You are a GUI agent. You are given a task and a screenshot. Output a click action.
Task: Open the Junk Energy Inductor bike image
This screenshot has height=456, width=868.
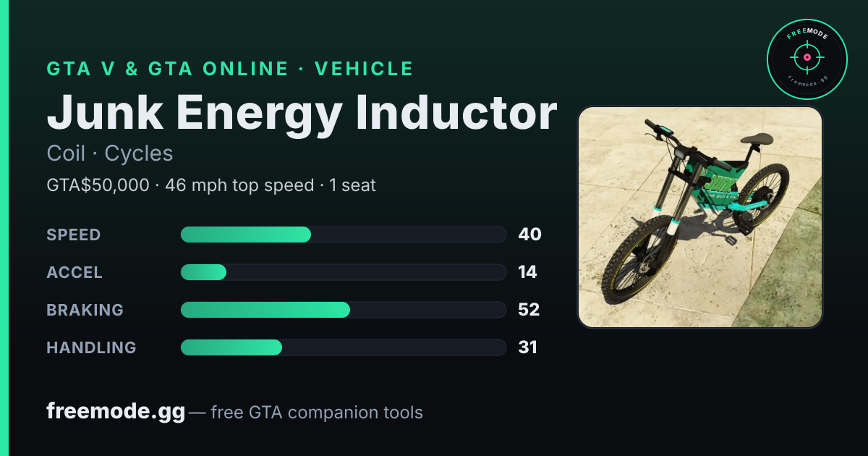click(x=700, y=217)
